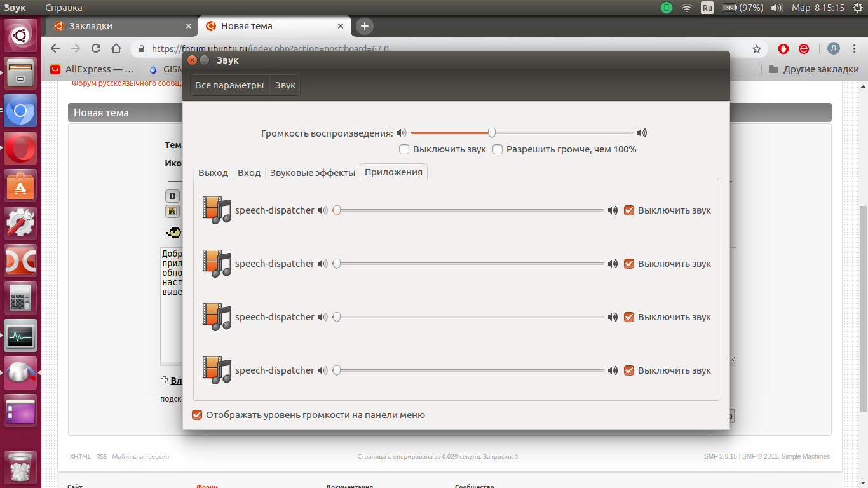Open the red hand ad-blocker extension

click(783, 49)
